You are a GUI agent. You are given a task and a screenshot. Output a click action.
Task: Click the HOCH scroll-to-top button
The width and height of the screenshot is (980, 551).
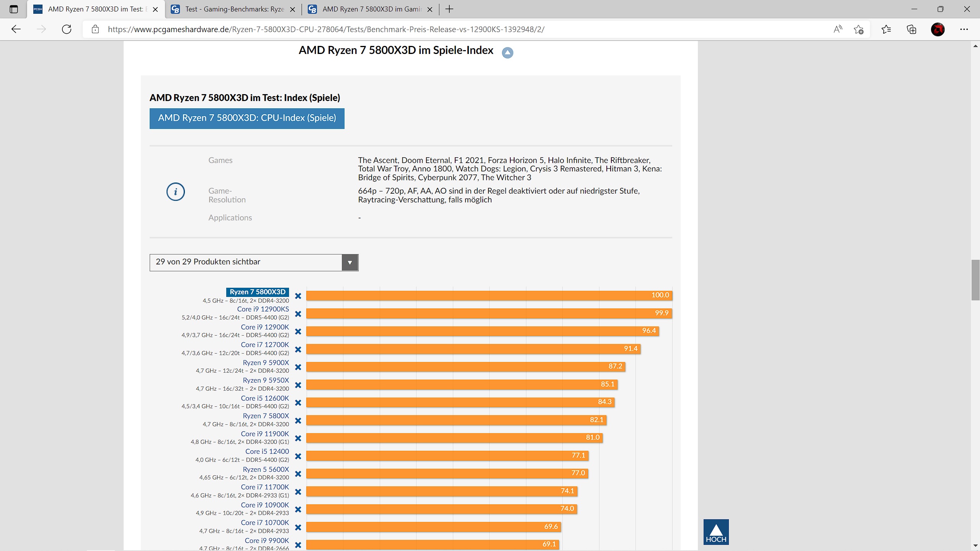716,532
